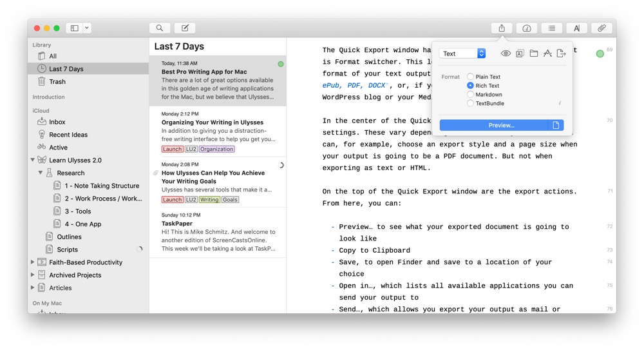The width and height of the screenshot is (644, 350).
Task: Click Launch tag on Organizing Your Writing sheet
Action: coord(172,149)
